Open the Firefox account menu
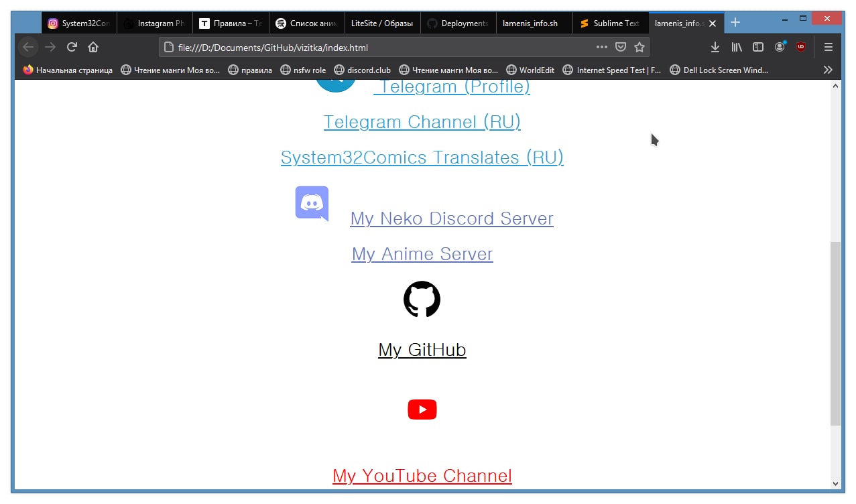Screen dimensions: 856x504 tap(780, 47)
